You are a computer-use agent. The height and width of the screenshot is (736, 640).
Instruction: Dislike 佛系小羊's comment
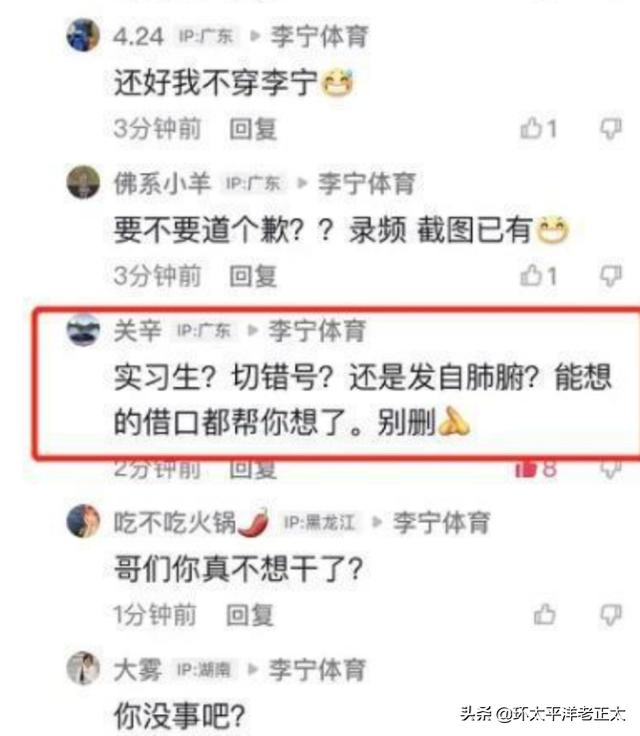tap(611, 276)
